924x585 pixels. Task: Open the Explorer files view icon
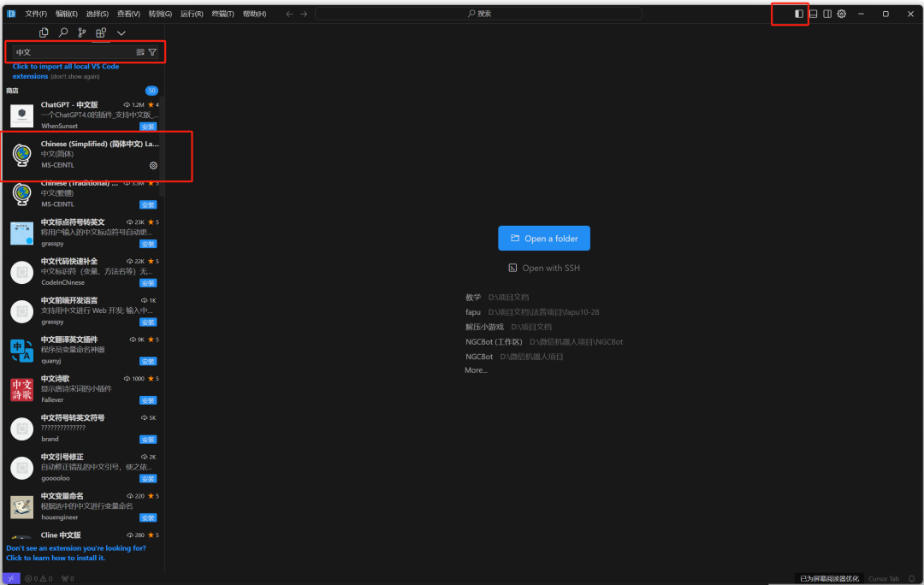(44, 33)
